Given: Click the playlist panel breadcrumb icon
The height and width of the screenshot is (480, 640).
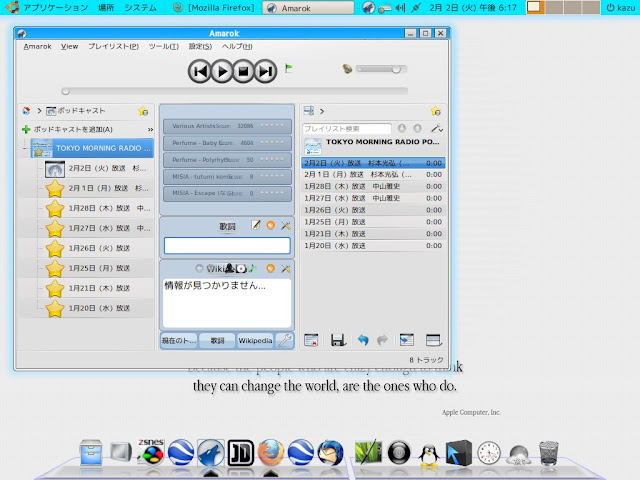Looking at the screenshot, I should pos(309,111).
